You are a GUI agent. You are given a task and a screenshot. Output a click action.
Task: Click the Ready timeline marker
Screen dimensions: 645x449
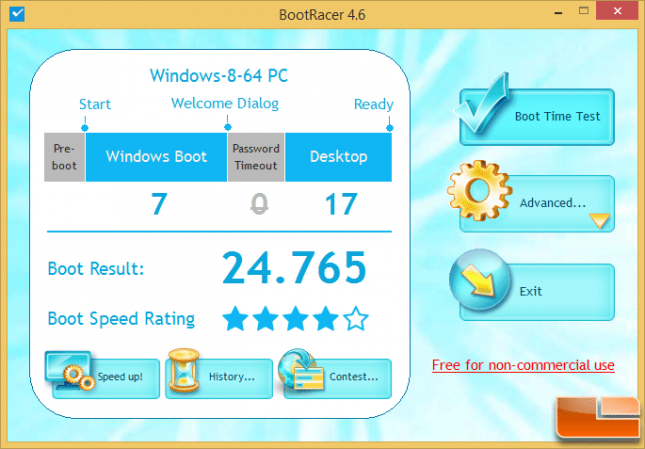pos(390,128)
